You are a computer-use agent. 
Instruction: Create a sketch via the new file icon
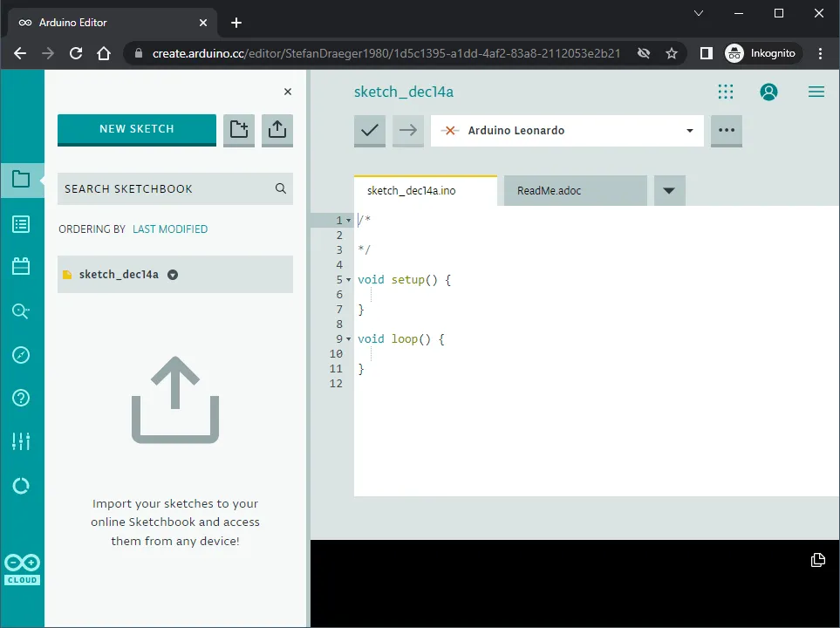click(238, 129)
